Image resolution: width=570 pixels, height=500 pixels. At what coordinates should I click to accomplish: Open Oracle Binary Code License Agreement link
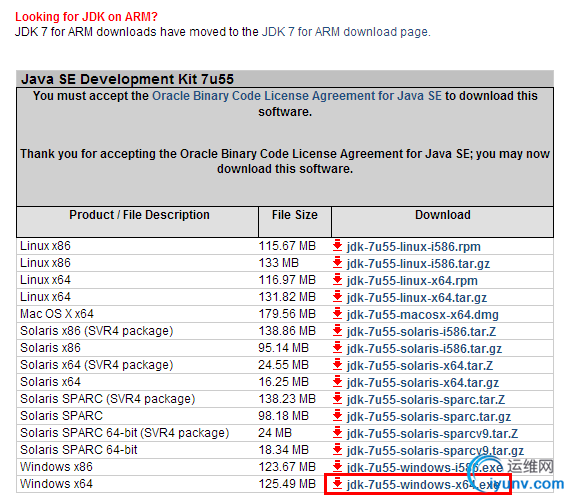click(x=297, y=96)
